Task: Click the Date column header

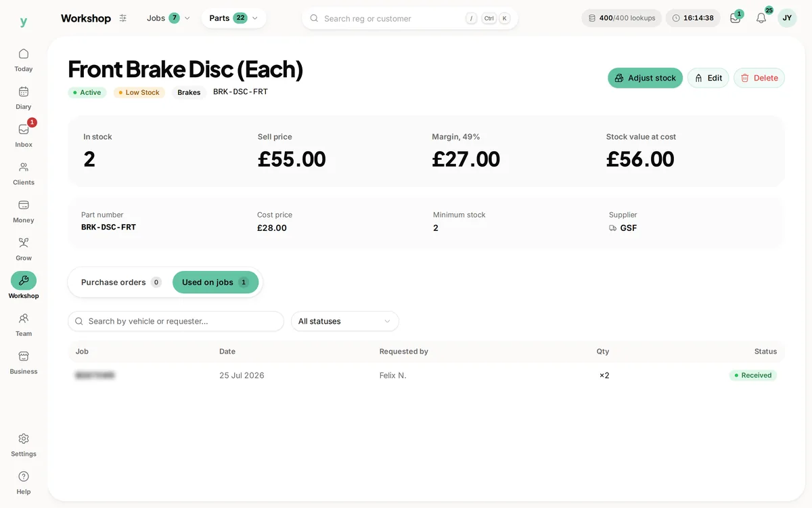Action: click(227, 352)
